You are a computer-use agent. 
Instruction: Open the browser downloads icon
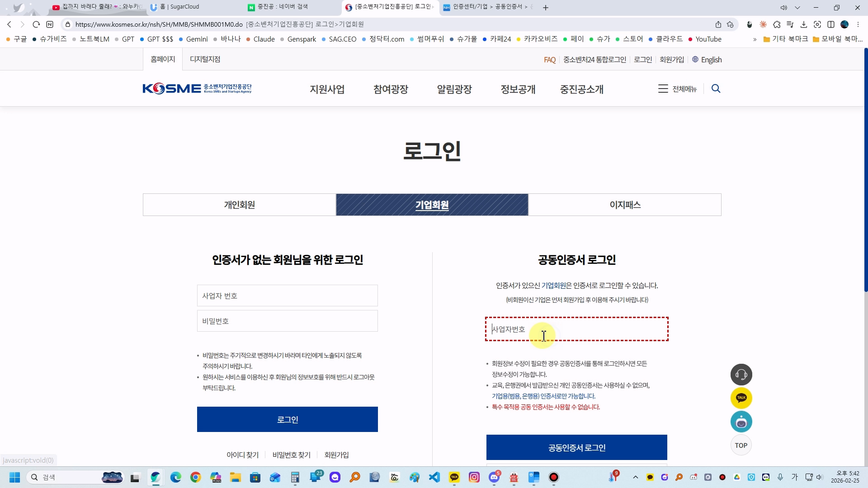[803, 24]
